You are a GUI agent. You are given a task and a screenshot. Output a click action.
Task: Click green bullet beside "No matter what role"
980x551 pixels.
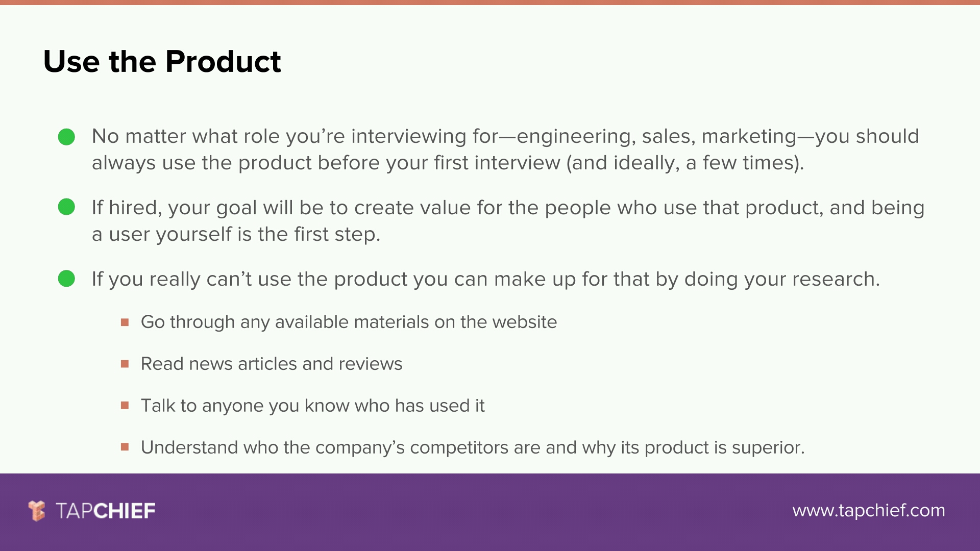click(x=66, y=137)
